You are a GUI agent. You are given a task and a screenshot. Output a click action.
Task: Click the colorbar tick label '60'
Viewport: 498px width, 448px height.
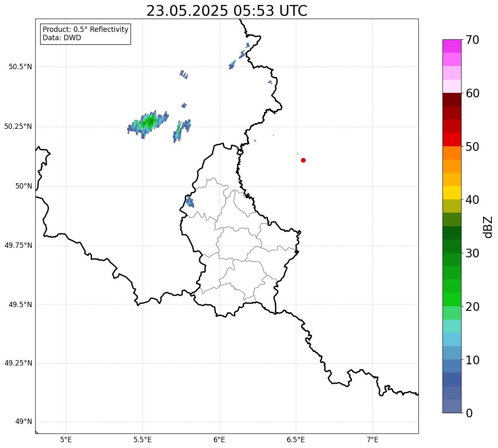pyautogui.click(x=472, y=93)
